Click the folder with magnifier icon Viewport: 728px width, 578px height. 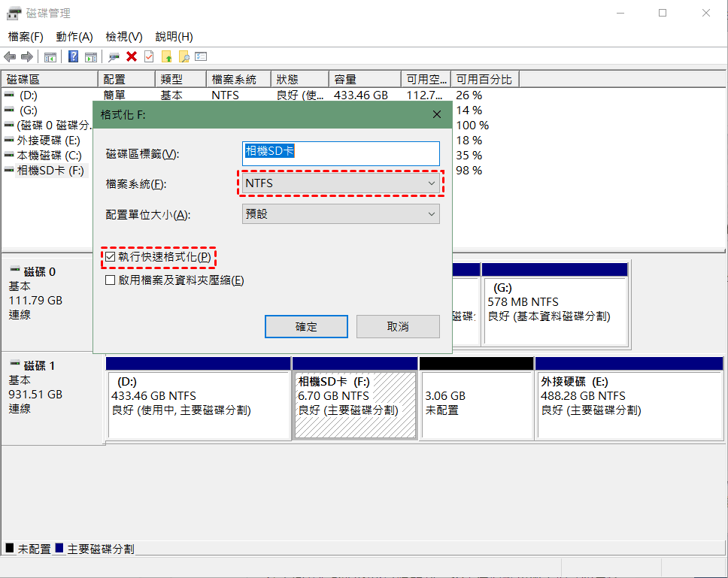tap(184, 56)
